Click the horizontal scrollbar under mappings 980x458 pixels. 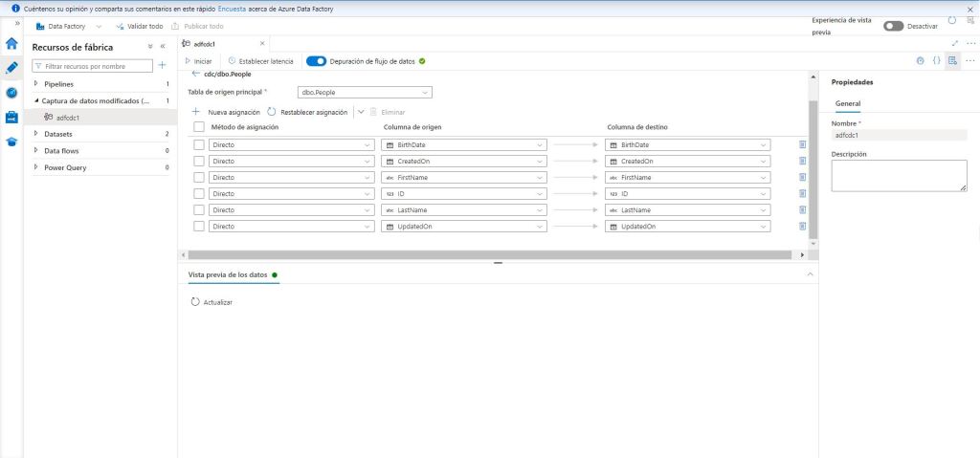pos(493,255)
